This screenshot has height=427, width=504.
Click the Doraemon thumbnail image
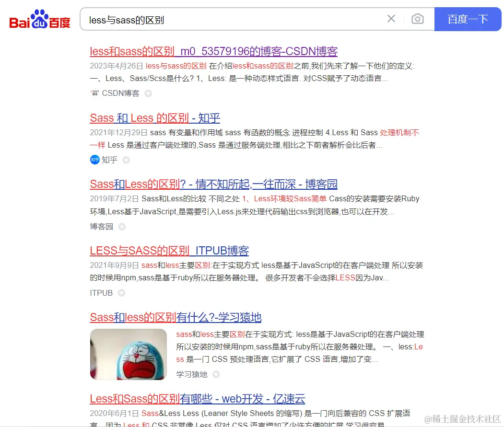pyautogui.click(x=129, y=354)
